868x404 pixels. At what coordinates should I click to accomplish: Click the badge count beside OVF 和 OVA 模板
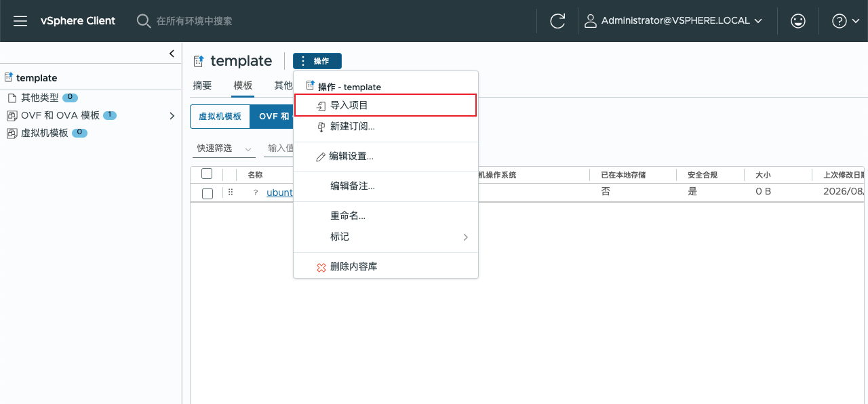[x=110, y=115]
